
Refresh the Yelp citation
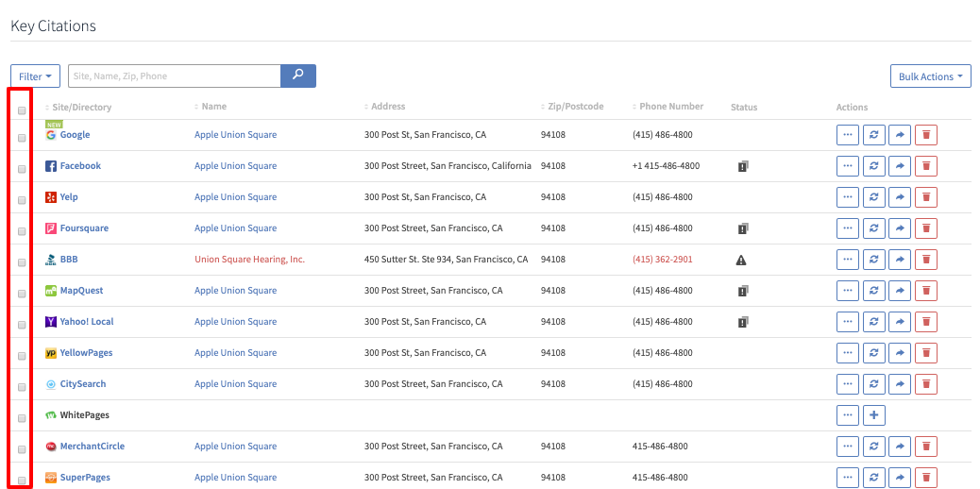pos(873,197)
